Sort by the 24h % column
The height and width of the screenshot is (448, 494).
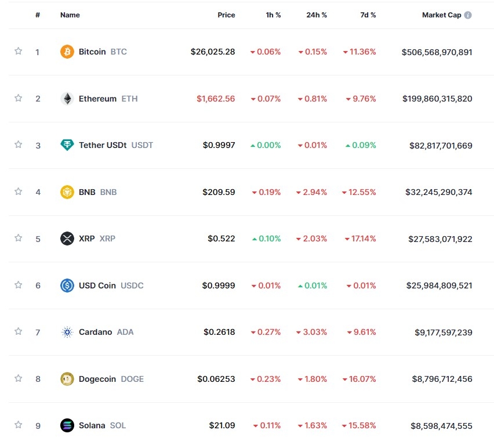point(317,15)
